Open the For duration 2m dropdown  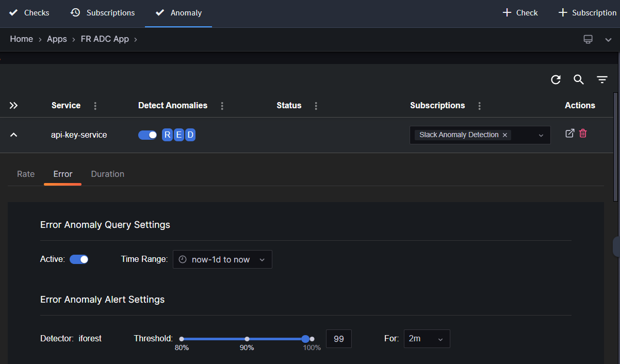coord(427,339)
